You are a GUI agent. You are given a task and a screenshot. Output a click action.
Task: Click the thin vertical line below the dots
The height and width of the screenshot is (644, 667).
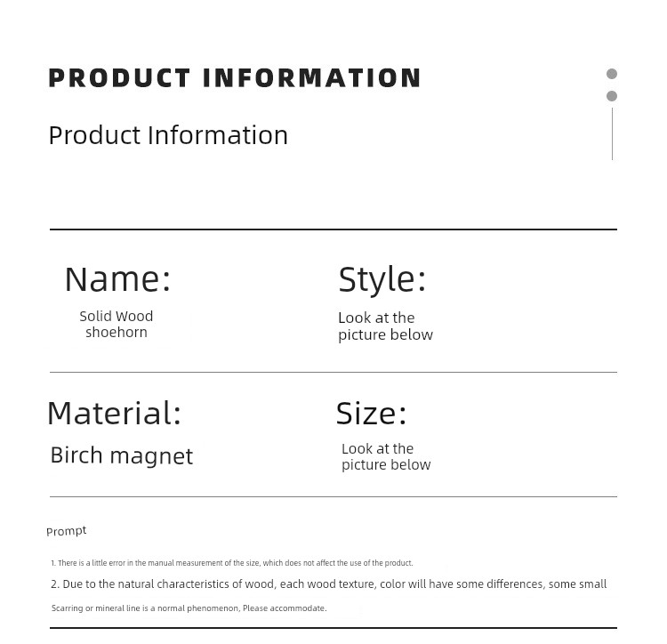612,134
